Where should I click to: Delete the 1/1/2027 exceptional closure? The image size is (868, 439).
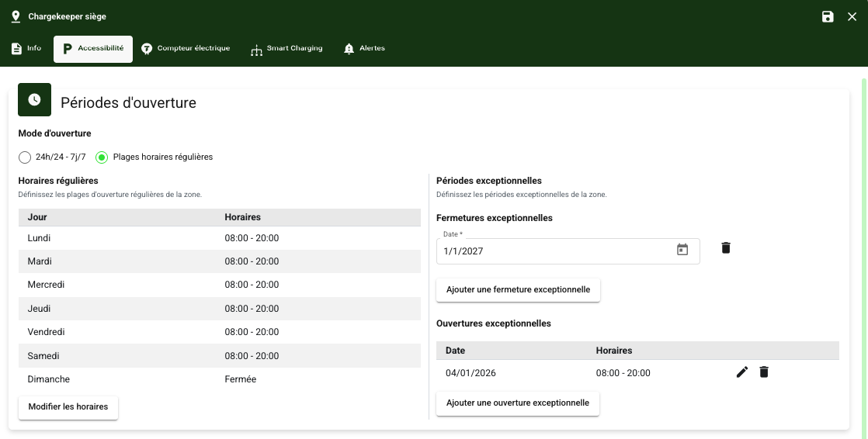(x=726, y=248)
